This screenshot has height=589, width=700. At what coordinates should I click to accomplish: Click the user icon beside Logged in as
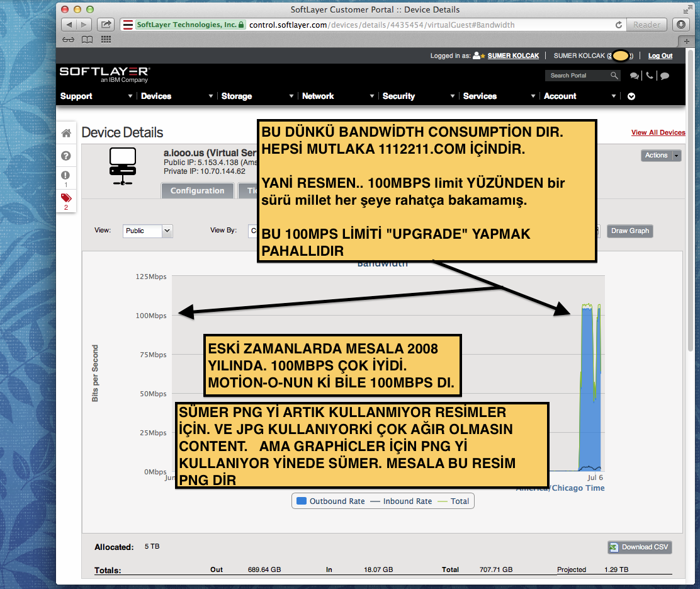pos(477,55)
